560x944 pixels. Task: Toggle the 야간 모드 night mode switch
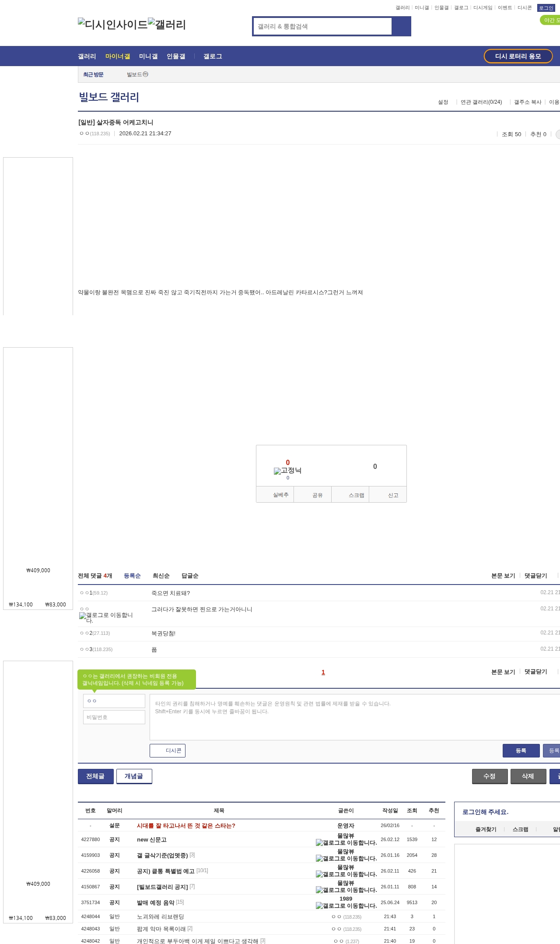coord(550,20)
